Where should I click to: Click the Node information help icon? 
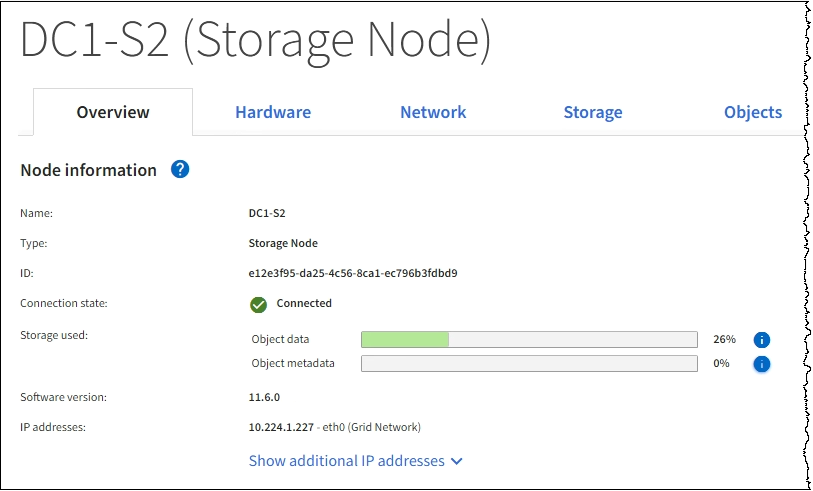click(180, 169)
